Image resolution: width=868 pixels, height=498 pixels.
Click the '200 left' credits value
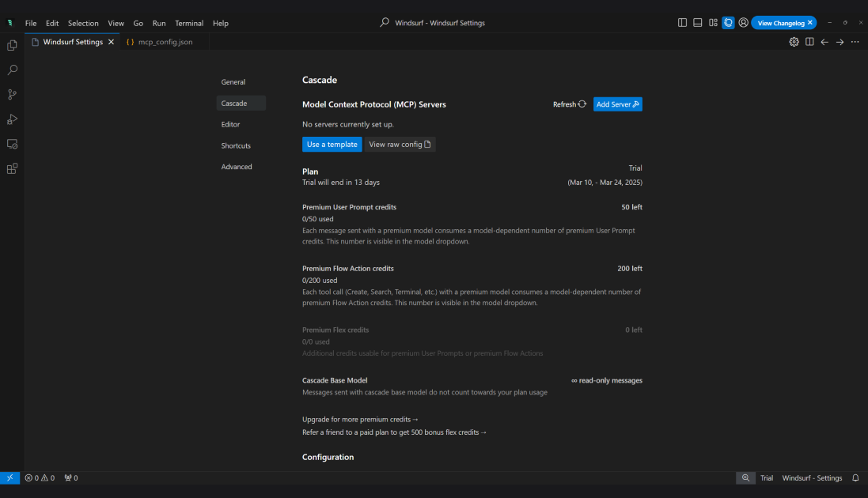[630, 269]
